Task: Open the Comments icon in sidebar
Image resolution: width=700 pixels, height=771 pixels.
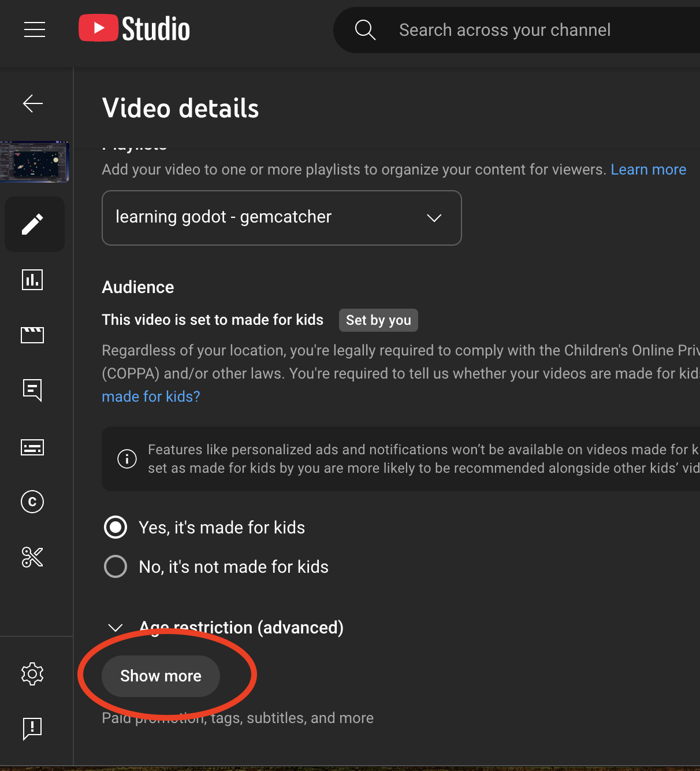Action: [x=32, y=390]
